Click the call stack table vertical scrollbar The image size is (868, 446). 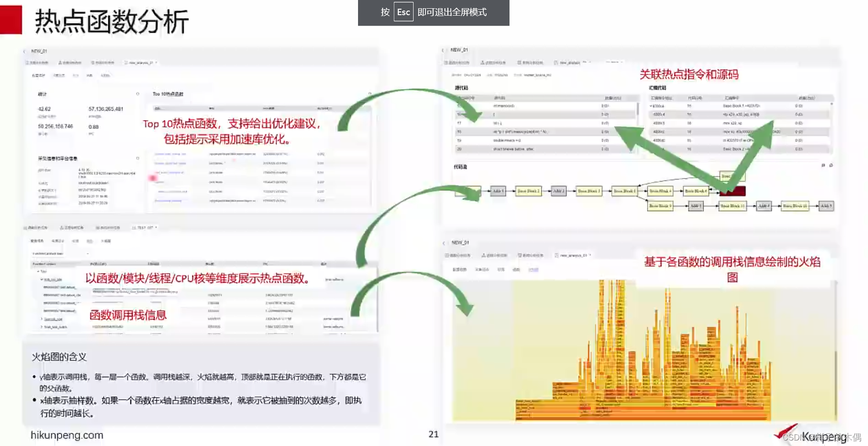378,299
